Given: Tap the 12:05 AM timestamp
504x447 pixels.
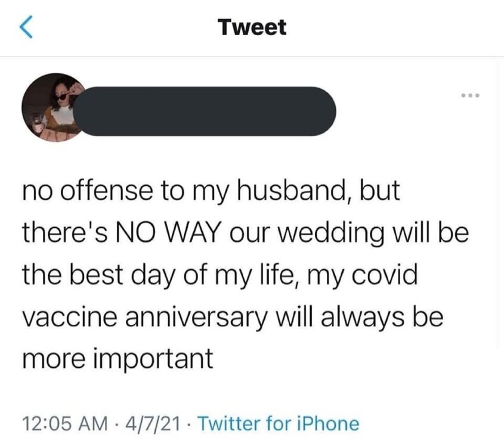Looking at the screenshot, I should [x=65, y=423].
